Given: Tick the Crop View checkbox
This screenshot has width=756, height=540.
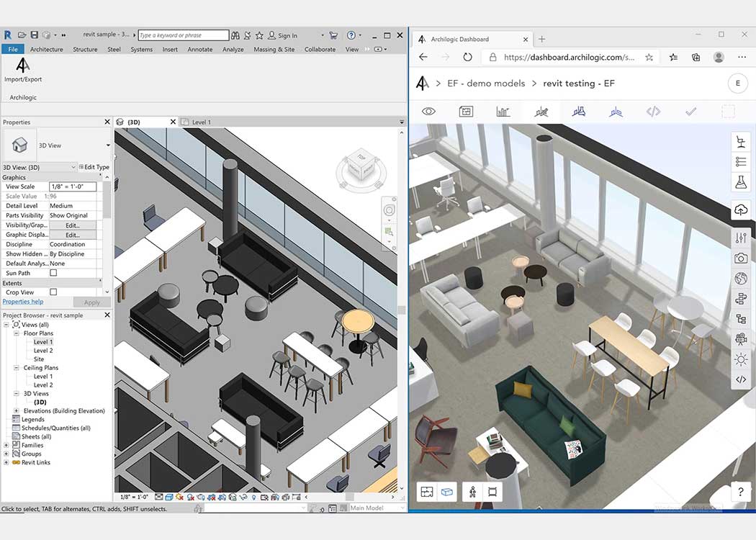Looking at the screenshot, I should 53,292.
